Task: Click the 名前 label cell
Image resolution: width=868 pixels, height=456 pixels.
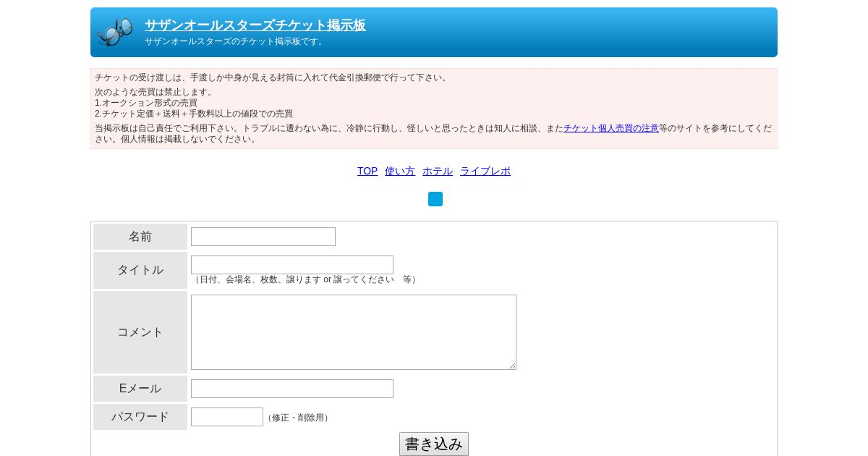Action: point(140,237)
